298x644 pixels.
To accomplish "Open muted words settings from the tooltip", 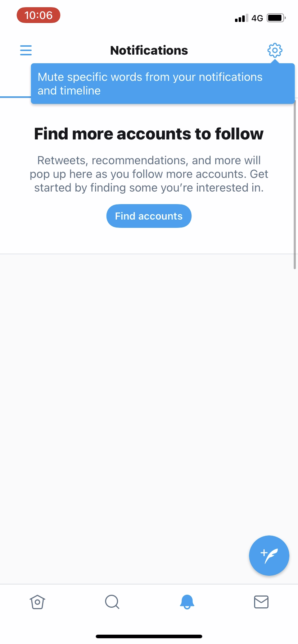I will click(x=163, y=83).
